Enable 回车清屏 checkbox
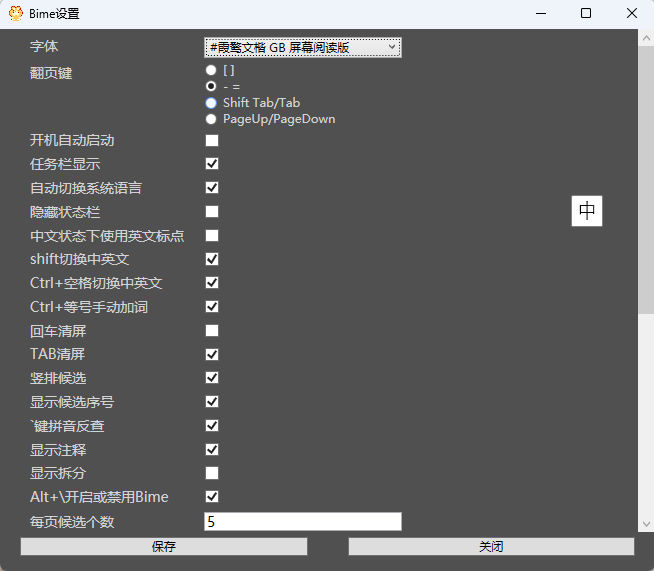The width and height of the screenshot is (654, 571). (x=212, y=331)
